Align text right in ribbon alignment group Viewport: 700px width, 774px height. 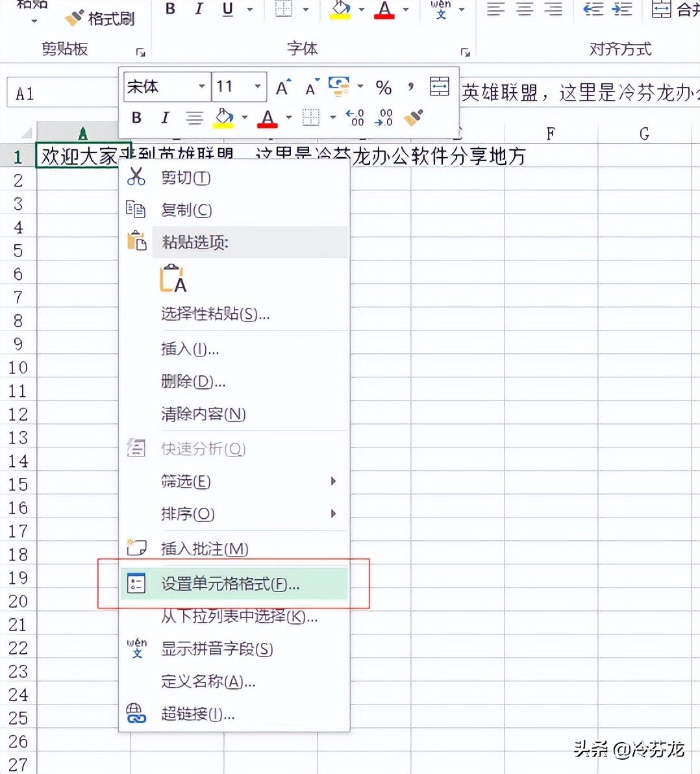tap(553, 9)
